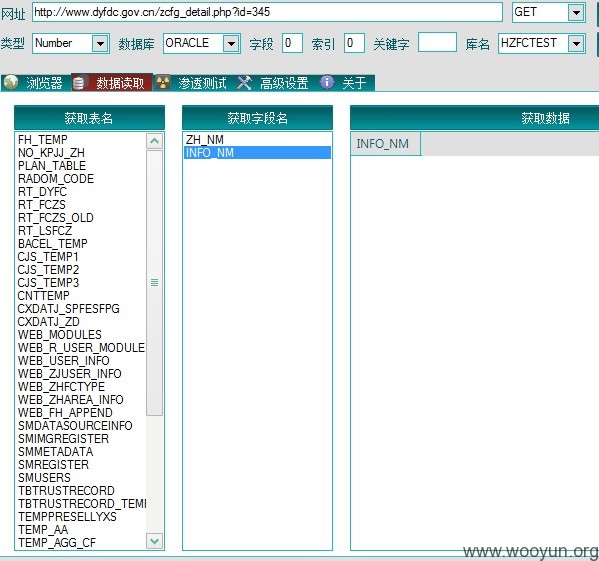Click the radiation icon on 渗透测试 tab
This screenshot has width=599, height=561.
pyautogui.click(x=163, y=82)
